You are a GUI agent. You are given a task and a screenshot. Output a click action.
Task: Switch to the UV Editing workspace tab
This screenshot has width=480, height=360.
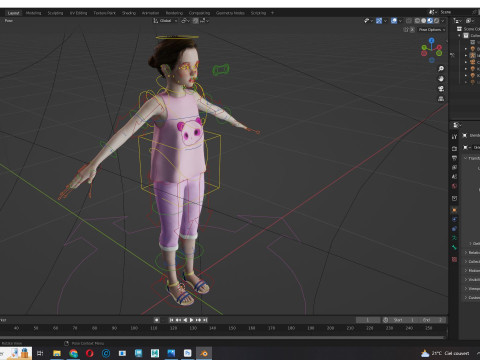point(78,13)
